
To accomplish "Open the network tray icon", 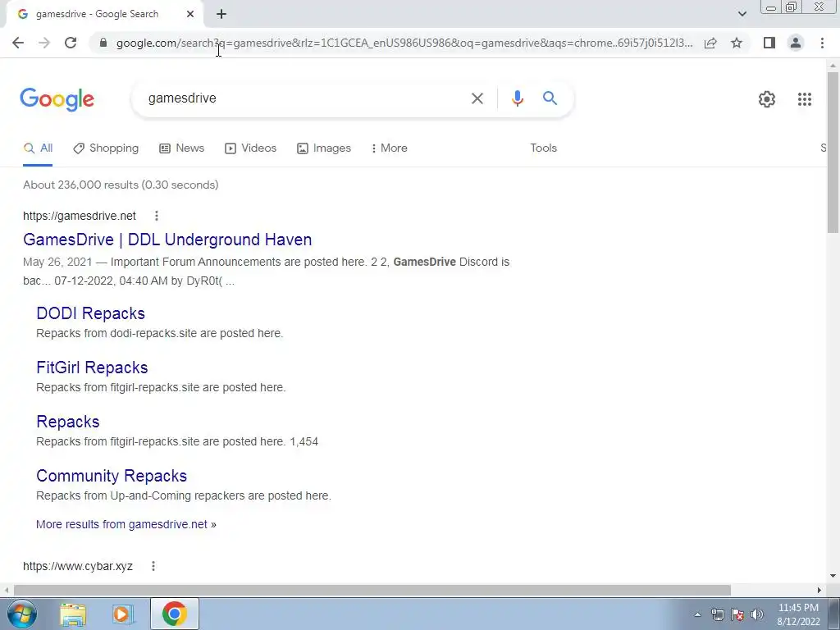I will click(717, 614).
